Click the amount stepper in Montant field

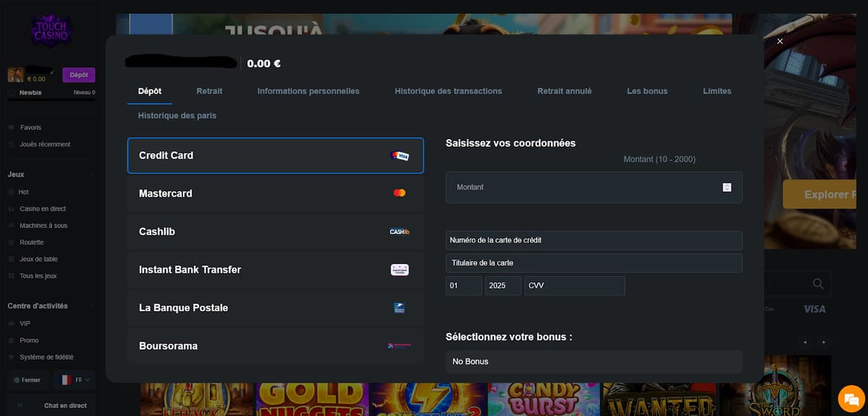(x=727, y=187)
